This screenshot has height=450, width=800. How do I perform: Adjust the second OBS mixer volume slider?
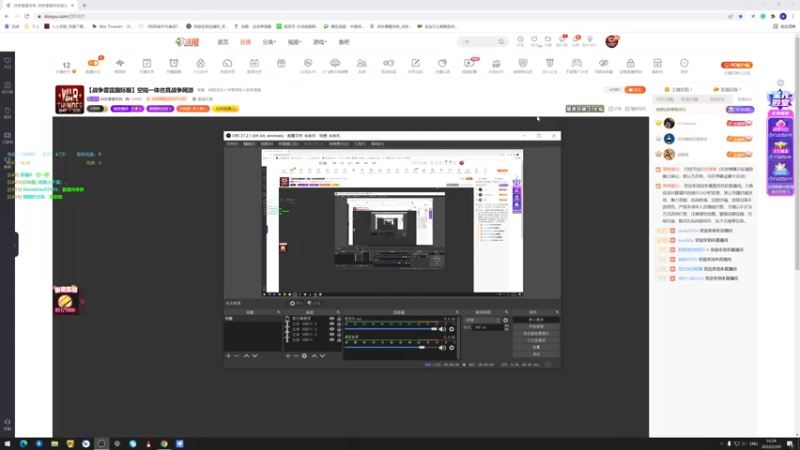pos(391,347)
